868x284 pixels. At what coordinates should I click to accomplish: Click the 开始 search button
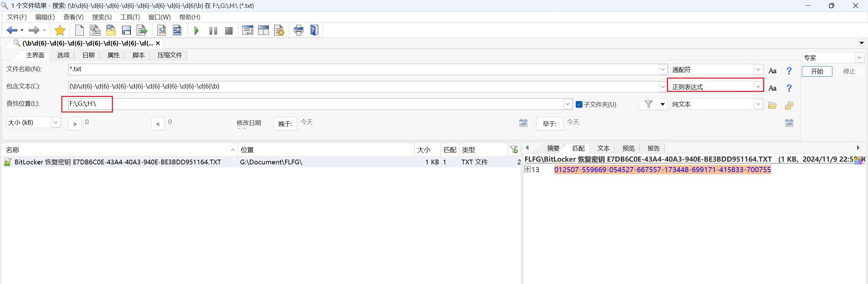[817, 71]
